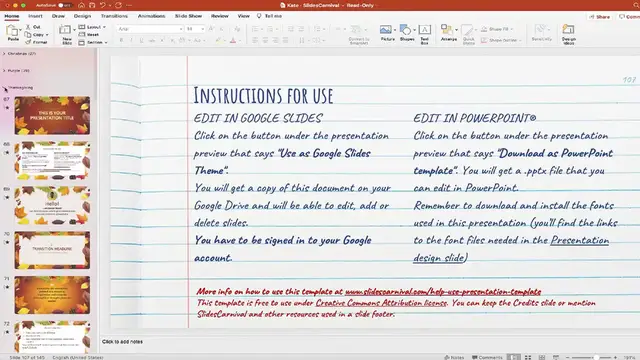Switch to Reading view in status bar
This screenshot has height=360, width=640.
tap(542, 357)
